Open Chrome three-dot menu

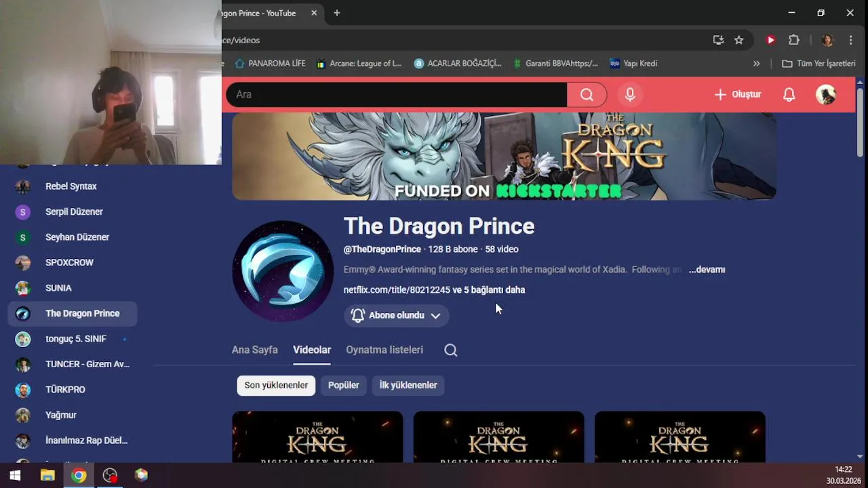(850, 40)
